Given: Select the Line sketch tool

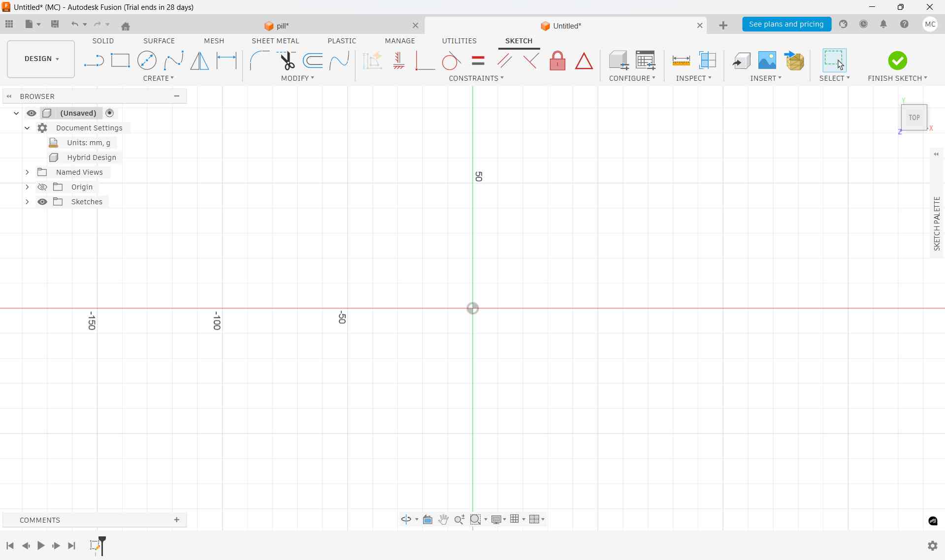Looking at the screenshot, I should (x=94, y=61).
